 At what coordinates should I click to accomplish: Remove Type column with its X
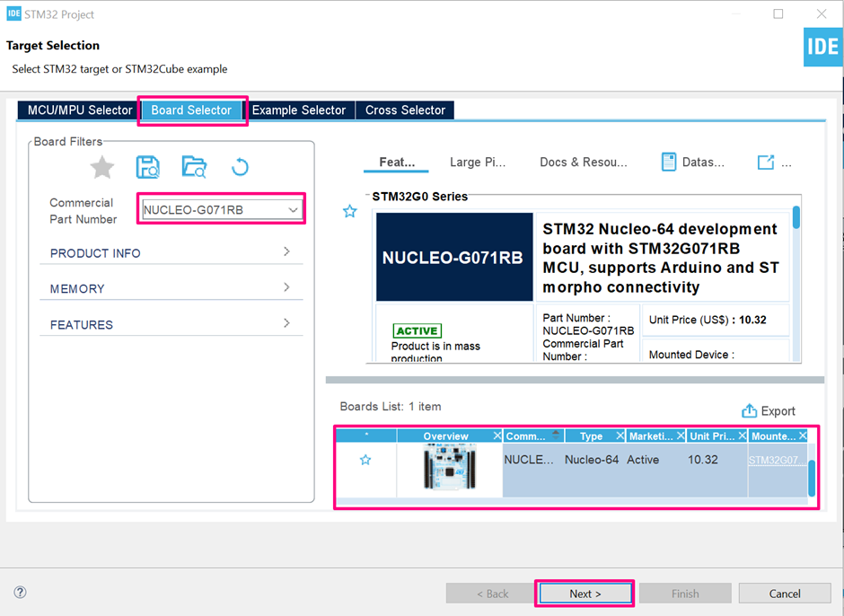coord(620,436)
